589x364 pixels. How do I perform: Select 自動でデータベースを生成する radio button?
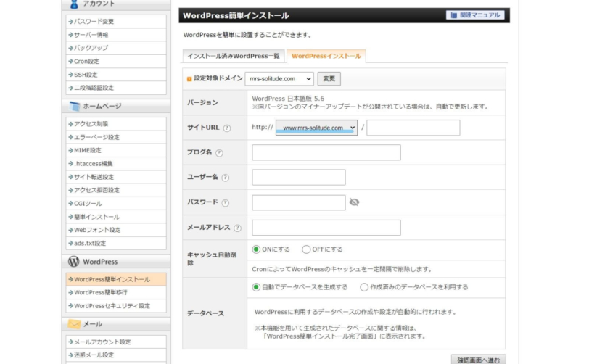[256, 287]
